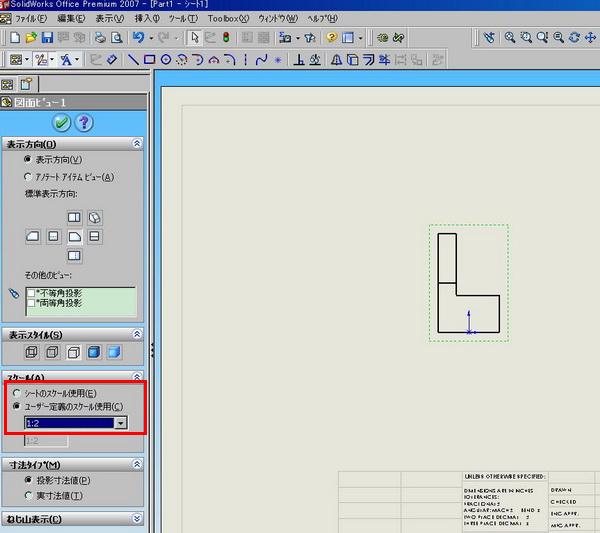Click the Zoom to Fit magnifier icon

(x=509, y=37)
